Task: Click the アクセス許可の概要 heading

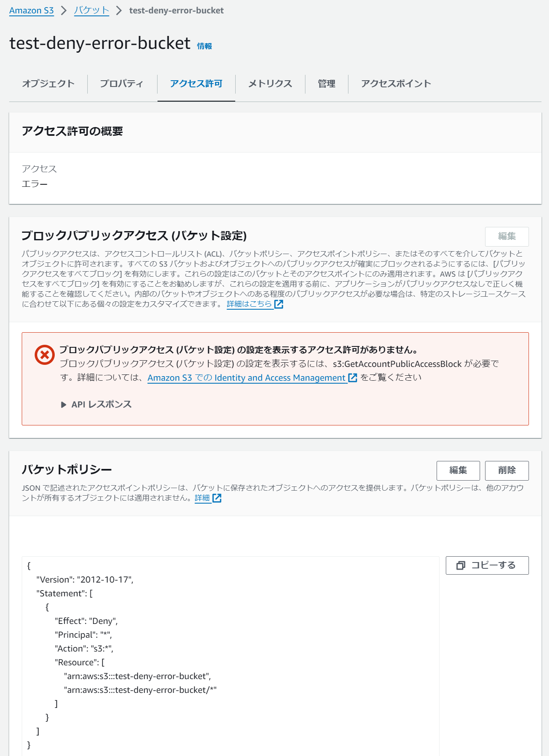Action: (x=72, y=131)
